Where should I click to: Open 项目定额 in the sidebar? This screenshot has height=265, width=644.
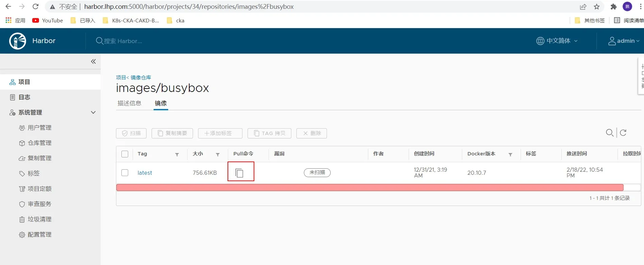click(x=35, y=189)
